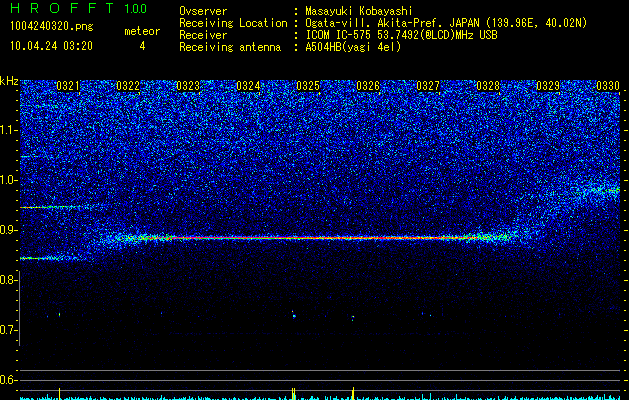Click the Receiving antenna label

(230, 47)
